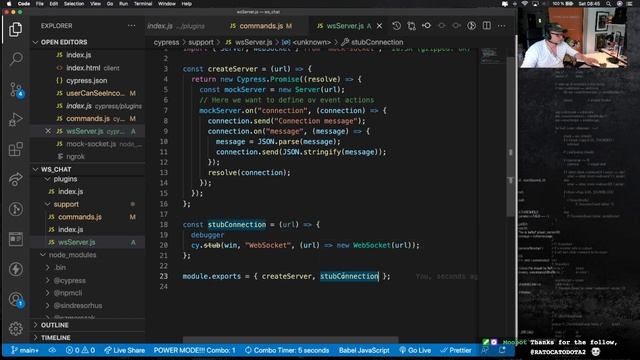Click the split editor icon
This screenshot has height=360, width=640.
tap(487, 26)
